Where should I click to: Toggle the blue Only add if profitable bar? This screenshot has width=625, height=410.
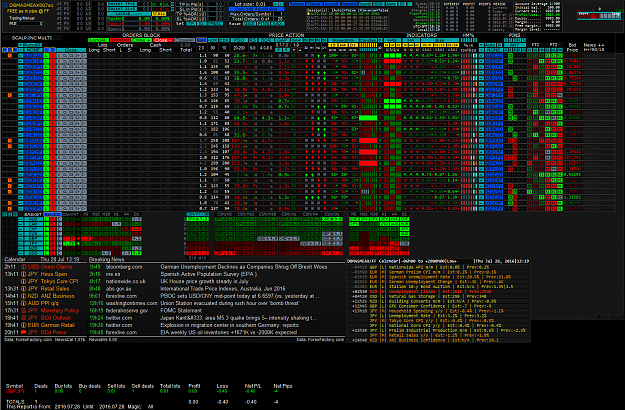[x=256, y=9]
